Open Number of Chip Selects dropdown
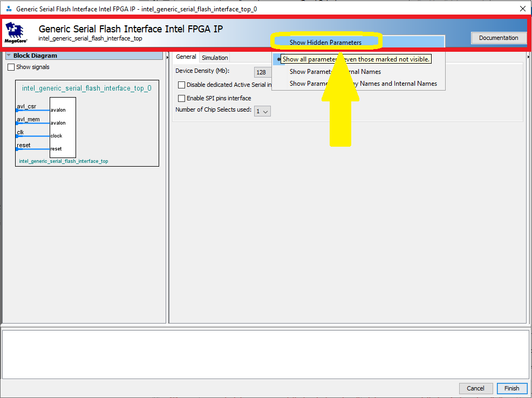The width and height of the screenshot is (532, 398). 262,111
